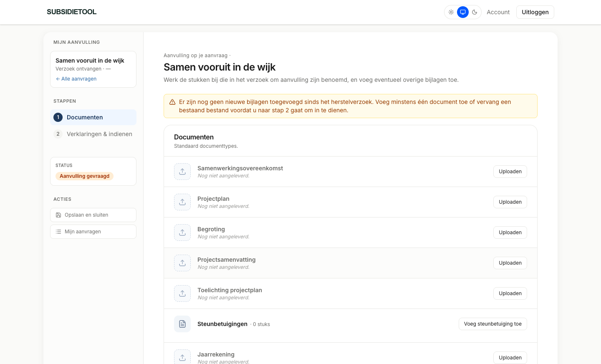The height and width of the screenshot is (364, 601).
Task: Click the upload icon for Jaarrekening
Action: pos(182,358)
